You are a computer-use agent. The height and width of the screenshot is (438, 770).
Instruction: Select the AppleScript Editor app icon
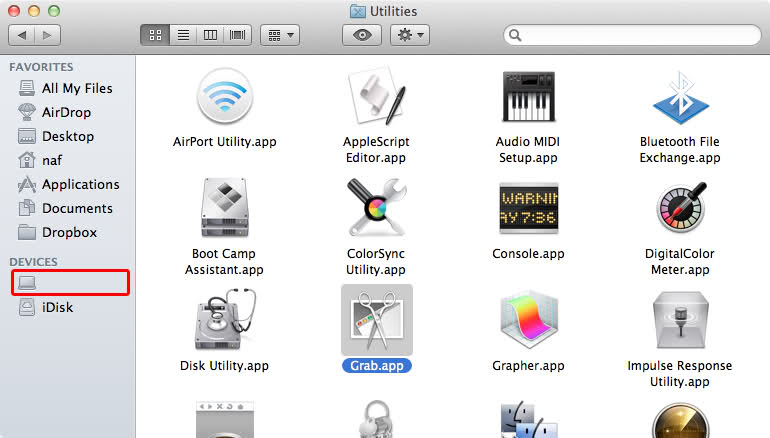pyautogui.click(x=377, y=97)
